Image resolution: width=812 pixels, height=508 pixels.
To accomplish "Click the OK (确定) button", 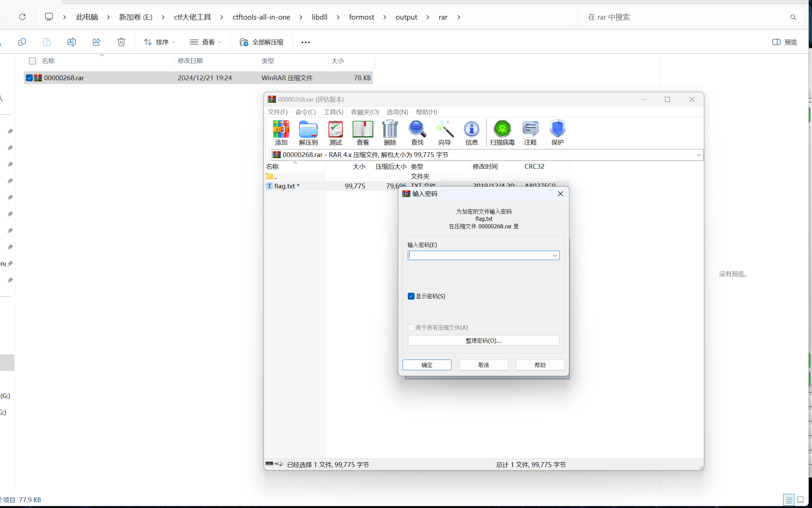I will 427,365.
